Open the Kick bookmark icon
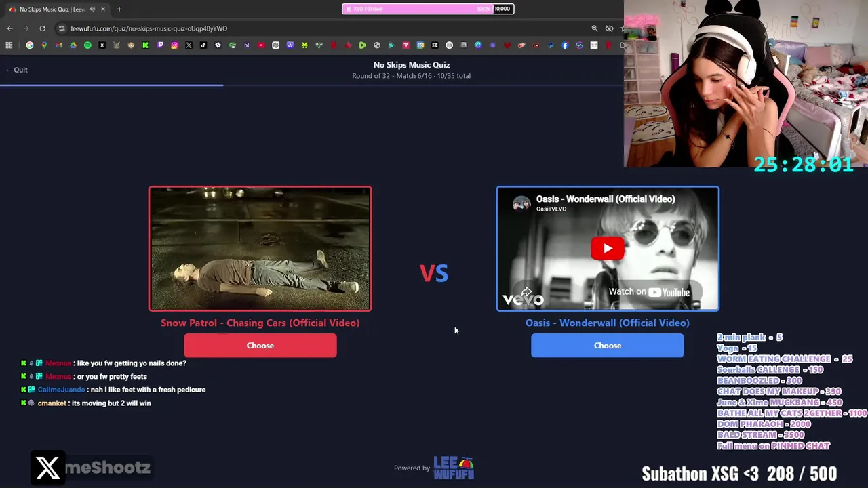868x488 pixels. 145,45
